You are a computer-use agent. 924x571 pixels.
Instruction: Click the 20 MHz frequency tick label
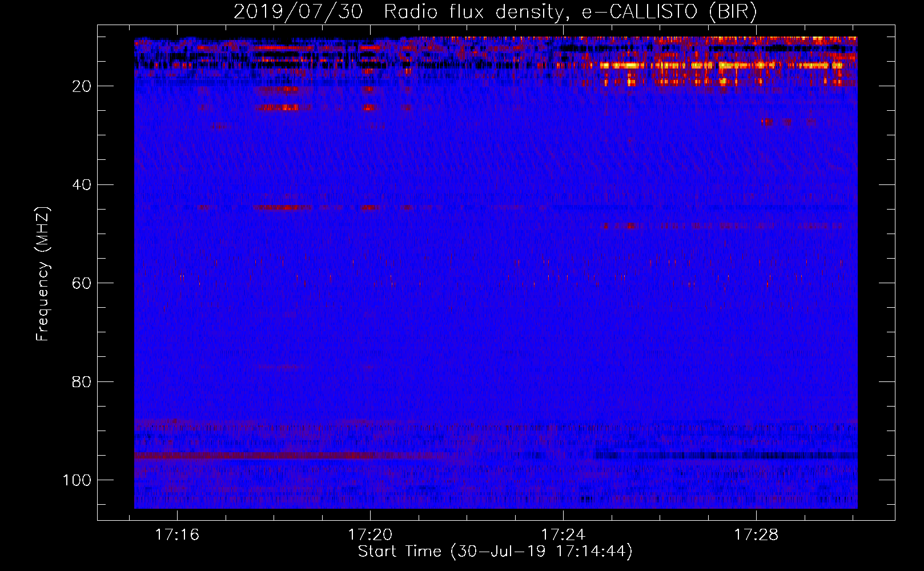[x=82, y=86]
